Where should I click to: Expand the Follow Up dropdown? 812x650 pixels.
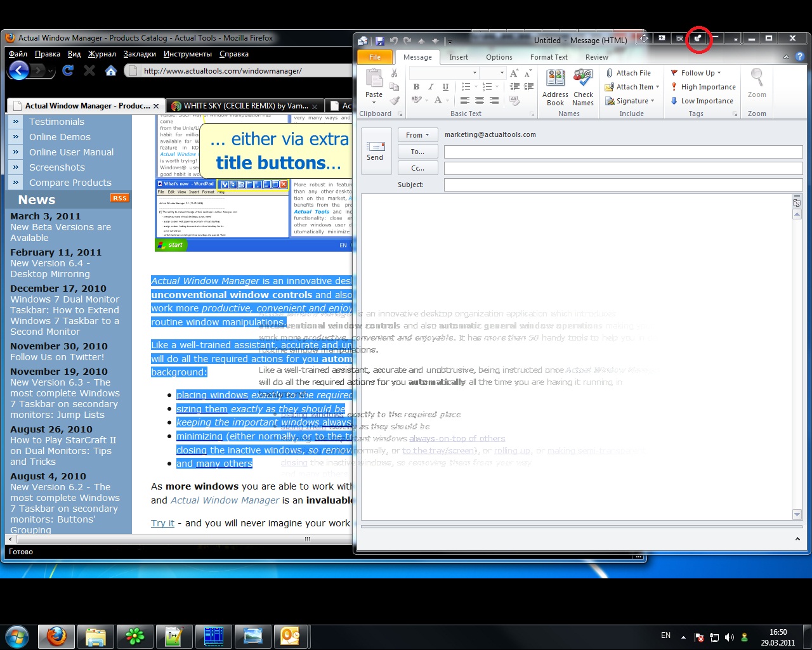point(719,73)
